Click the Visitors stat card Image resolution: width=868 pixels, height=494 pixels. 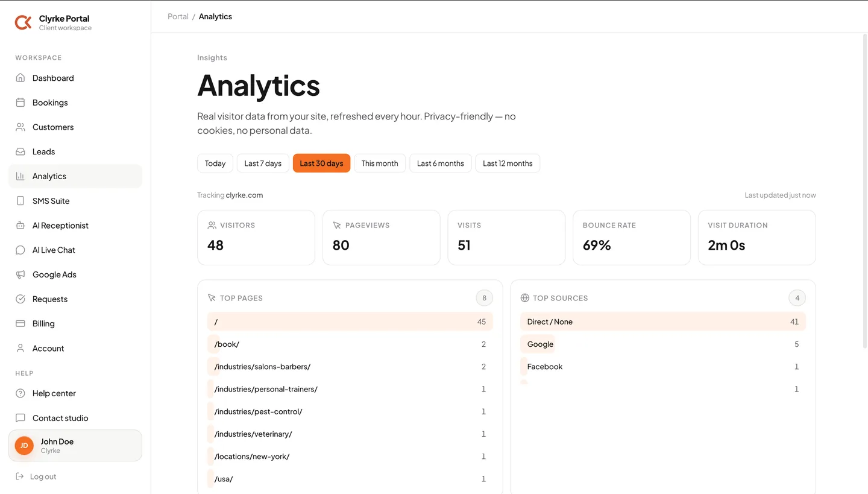256,238
